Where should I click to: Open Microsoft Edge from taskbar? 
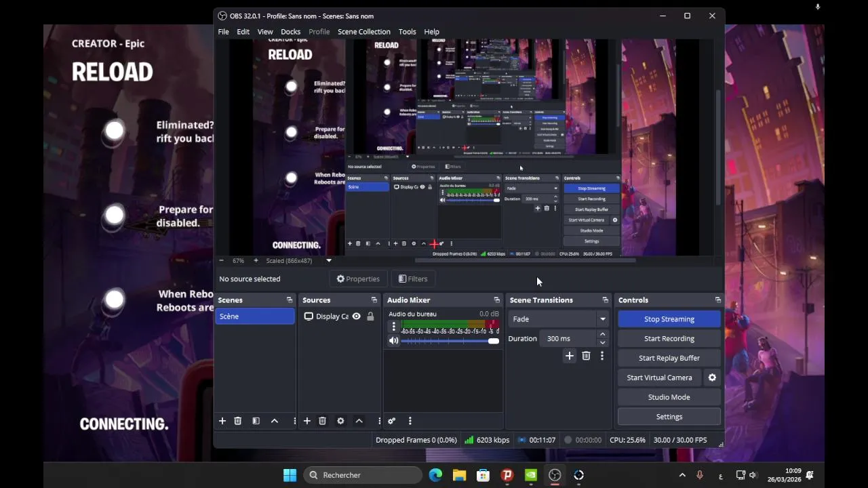435,475
